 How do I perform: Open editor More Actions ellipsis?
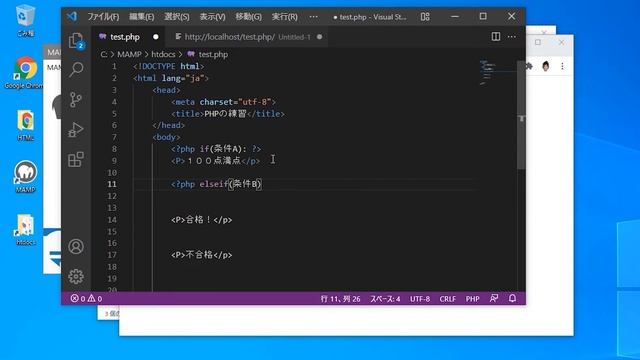coord(511,37)
